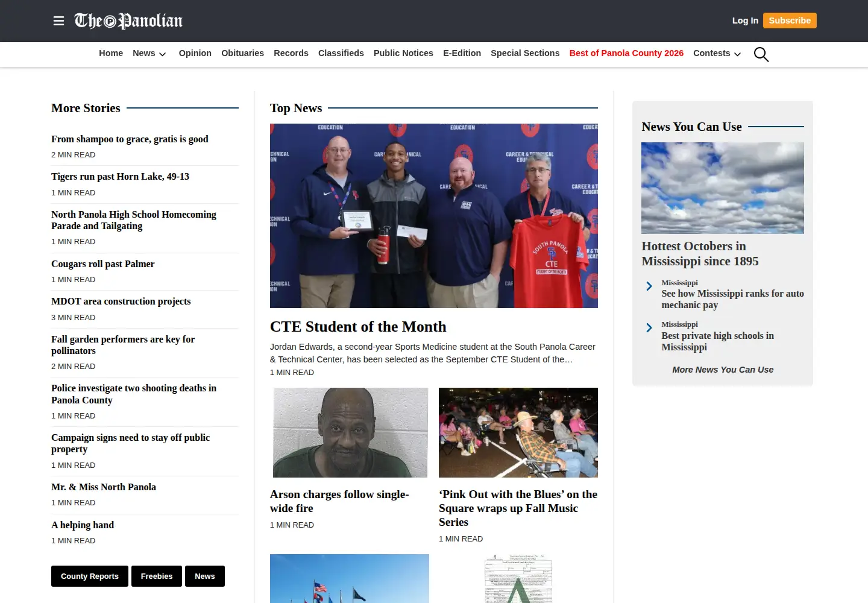Open Fall garden performers story

click(123, 345)
